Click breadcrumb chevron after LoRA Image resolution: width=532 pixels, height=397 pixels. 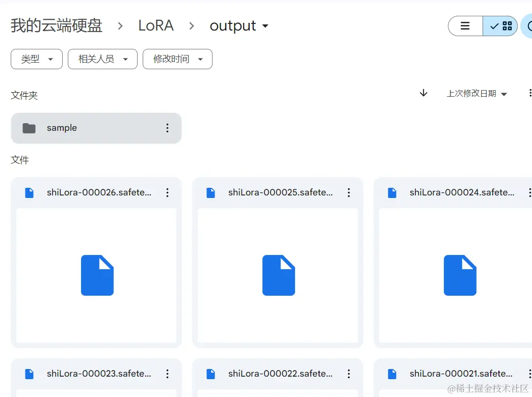pos(192,26)
